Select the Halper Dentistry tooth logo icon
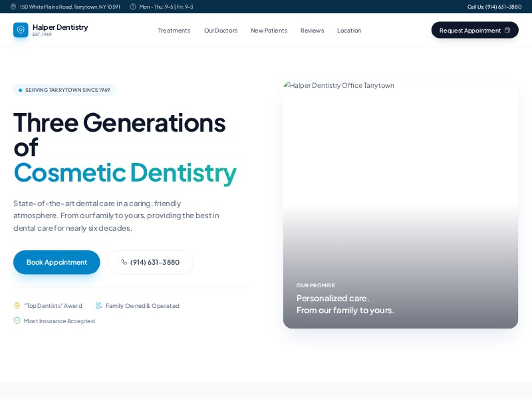Screen dimensions: 532x399 point(21,30)
